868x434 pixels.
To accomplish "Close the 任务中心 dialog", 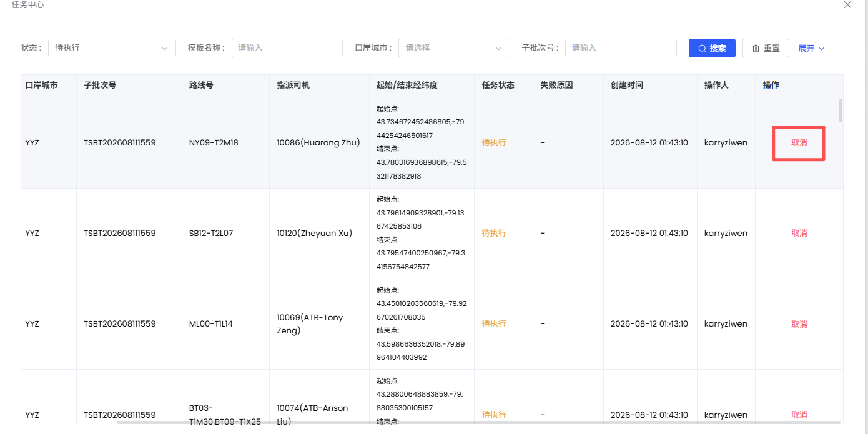I will click(x=847, y=5).
